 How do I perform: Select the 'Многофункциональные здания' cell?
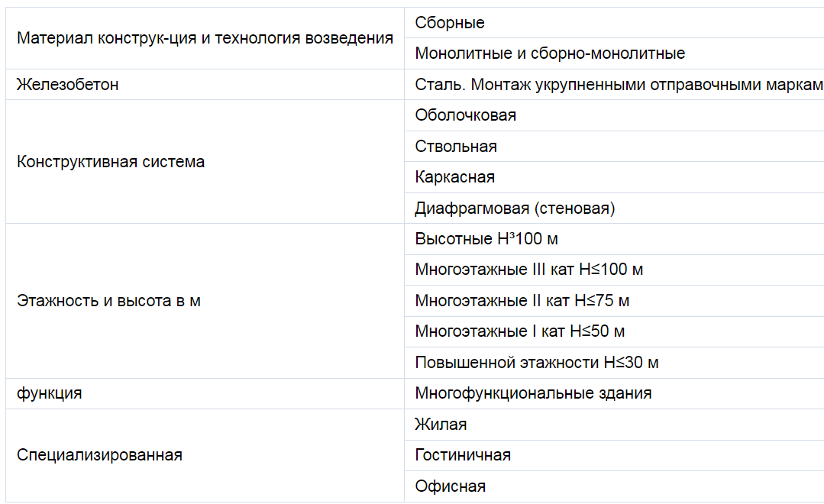(614, 393)
